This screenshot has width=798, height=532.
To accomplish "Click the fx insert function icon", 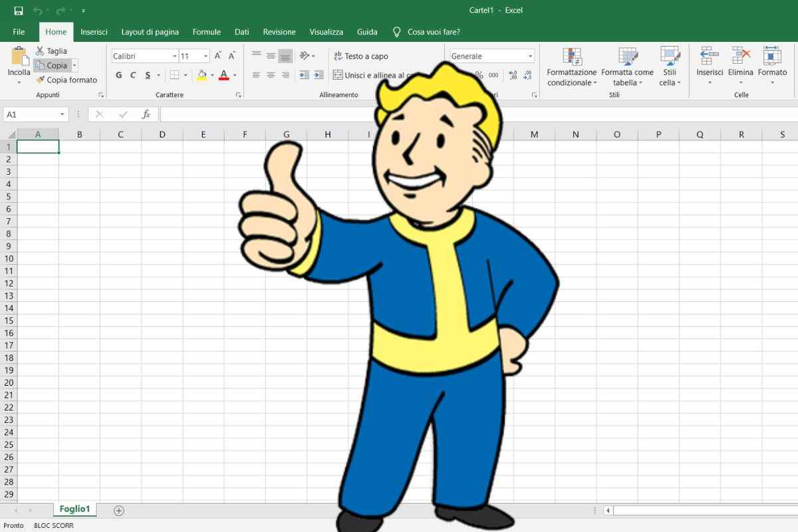I will click(x=146, y=114).
